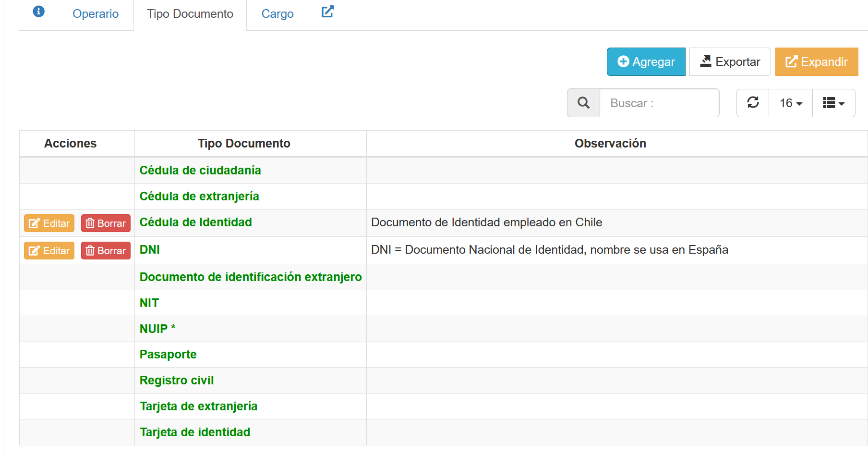Delete the Cédula de Identidad row
The image size is (868, 455).
(106, 223)
